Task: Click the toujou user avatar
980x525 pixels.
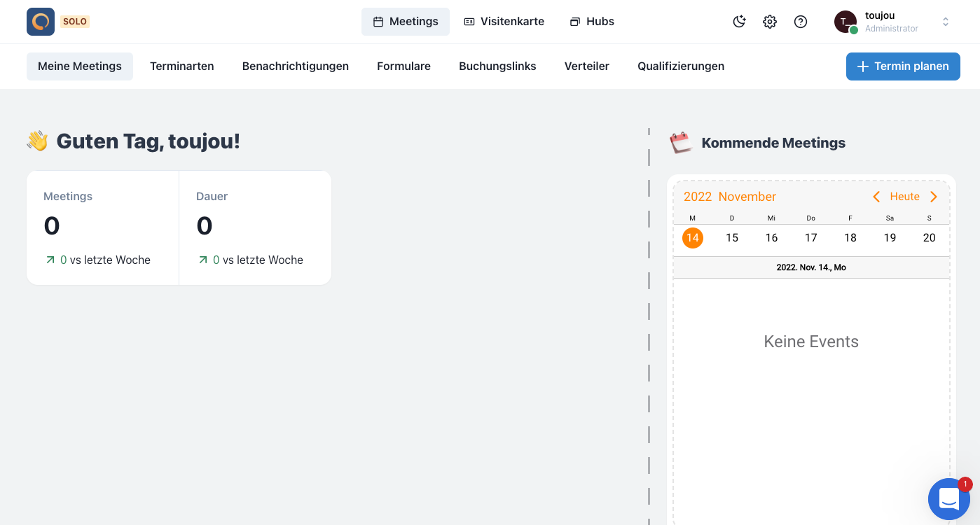Action: [x=846, y=22]
